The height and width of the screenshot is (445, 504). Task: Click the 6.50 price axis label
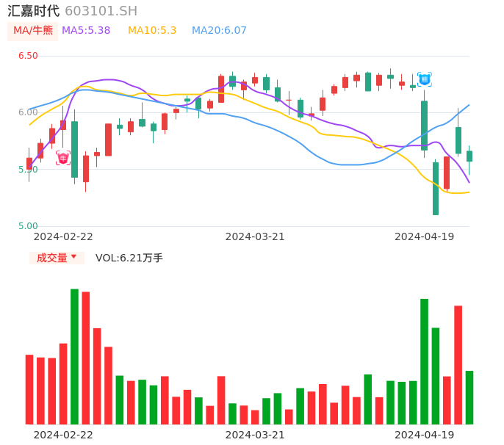tap(28, 56)
